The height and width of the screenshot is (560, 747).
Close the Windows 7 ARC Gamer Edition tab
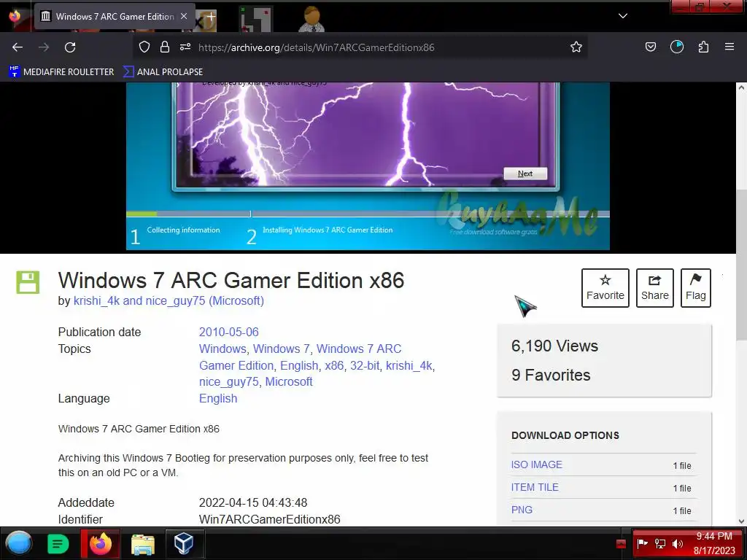tap(184, 16)
